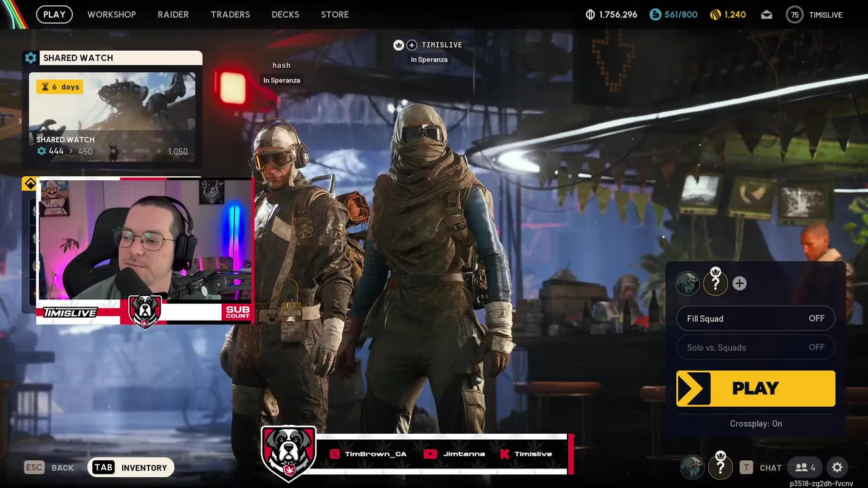Select the unknown squad member question-mark slot
This screenshot has width=868, height=488.
(715, 283)
